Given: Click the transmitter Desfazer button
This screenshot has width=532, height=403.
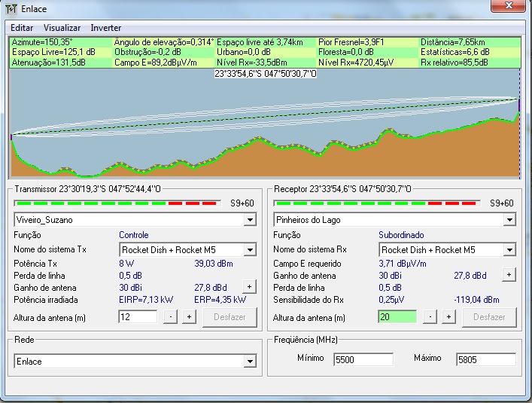Looking at the screenshot, I should coord(229,317).
